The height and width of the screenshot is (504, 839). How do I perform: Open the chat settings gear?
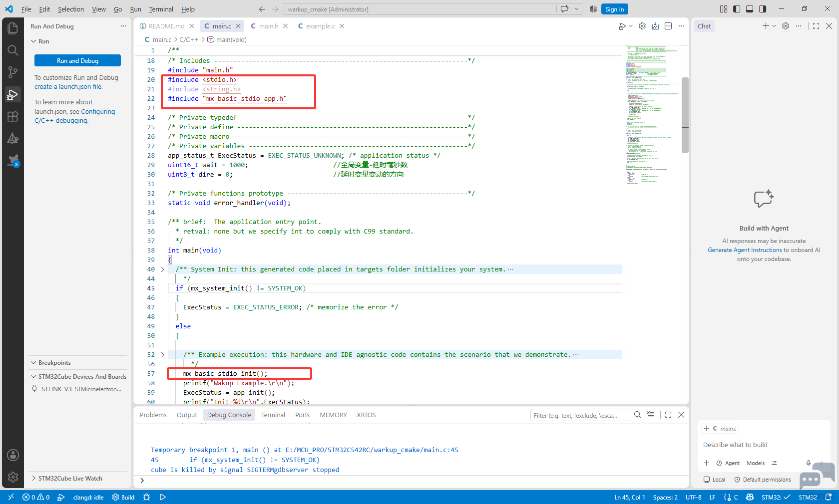coord(786,26)
